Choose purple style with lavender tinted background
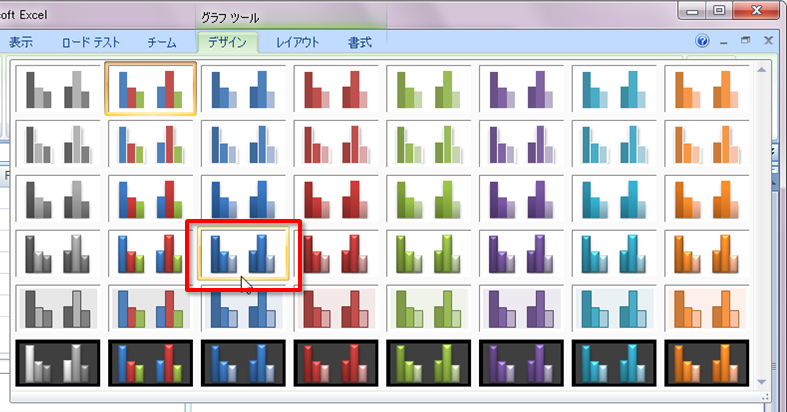Image resolution: width=787 pixels, height=412 pixels. pyautogui.click(x=521, y=308)
